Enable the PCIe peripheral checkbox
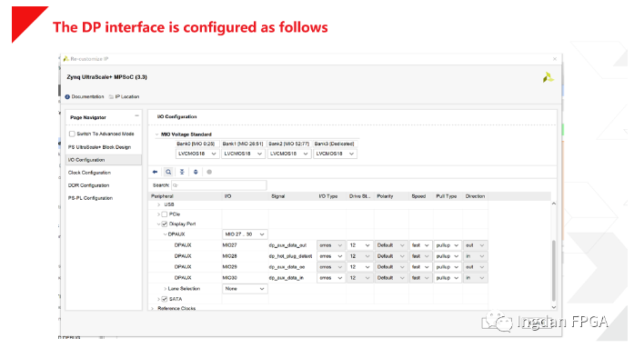 (165, 214)
